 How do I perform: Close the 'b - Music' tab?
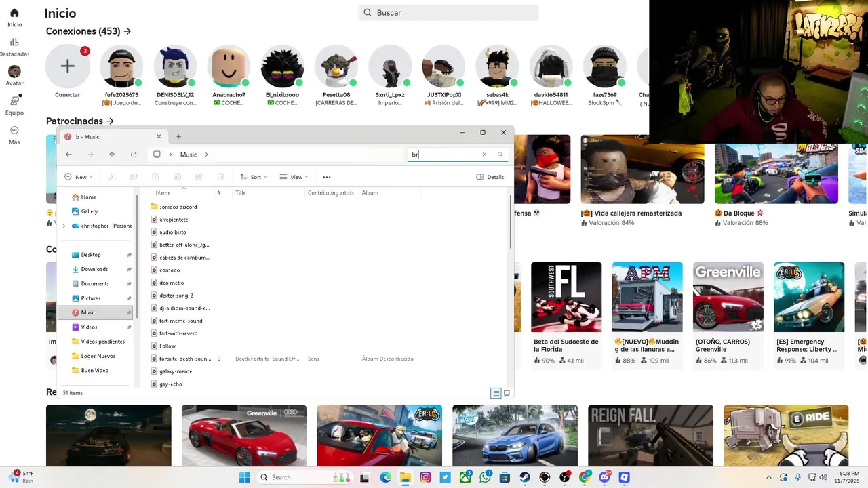pyautogui.click(x=159, y=136)
